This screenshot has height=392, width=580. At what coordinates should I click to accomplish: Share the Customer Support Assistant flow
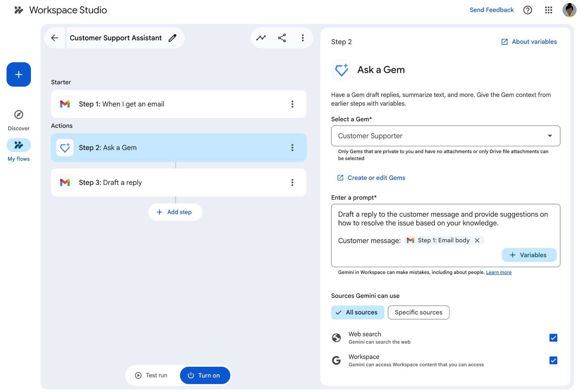pyautogui.click(x=282, y=38)
